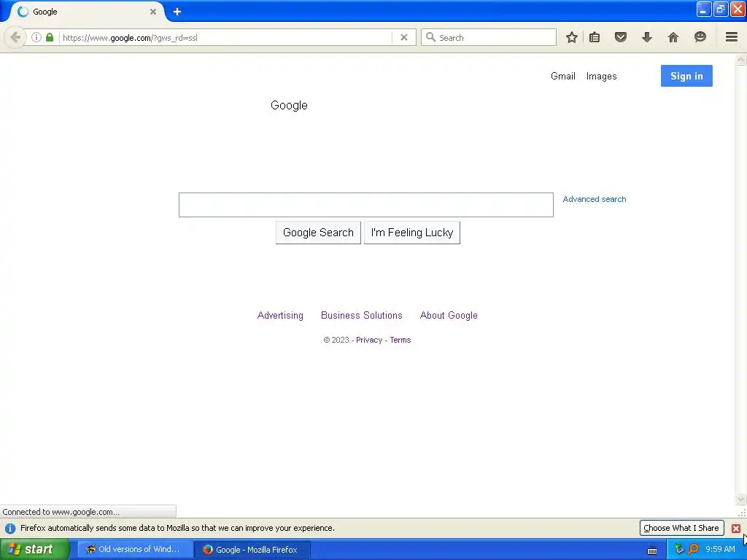This screenshot has width=747, height=560.
Task: Click the Choose What I Share button
Action: [x=681, y=528]
